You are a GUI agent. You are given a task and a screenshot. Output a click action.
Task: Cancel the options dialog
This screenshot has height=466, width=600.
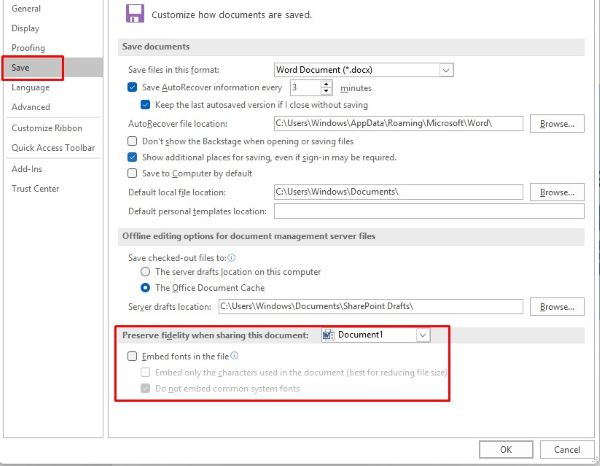click(567, 450)
